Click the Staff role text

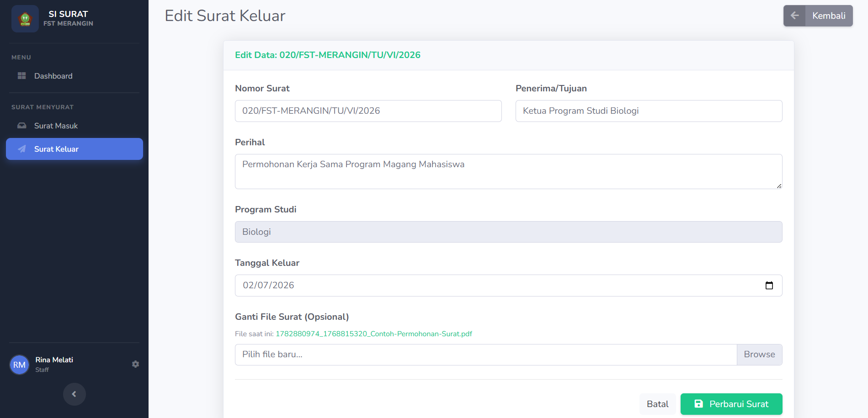[x=42, y=370]
